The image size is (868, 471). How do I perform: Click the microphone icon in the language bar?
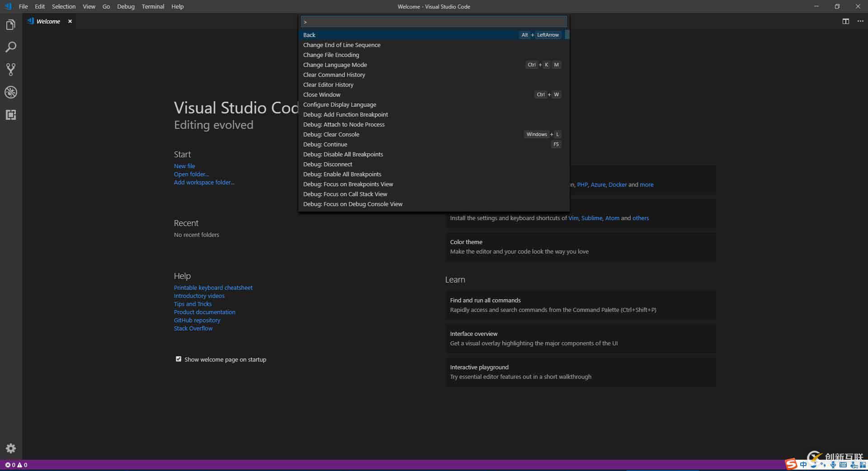(x=832, y=465)
